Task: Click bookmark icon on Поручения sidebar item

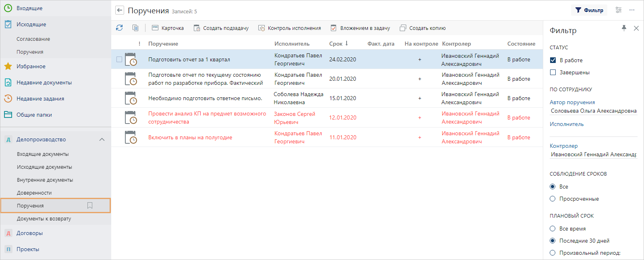Action: [x=90, y=205]
